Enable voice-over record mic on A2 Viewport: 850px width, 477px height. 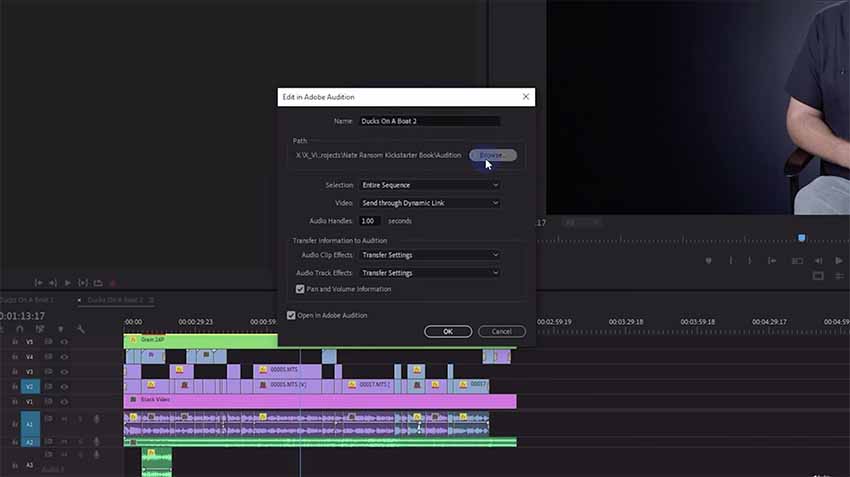point(96,442)
